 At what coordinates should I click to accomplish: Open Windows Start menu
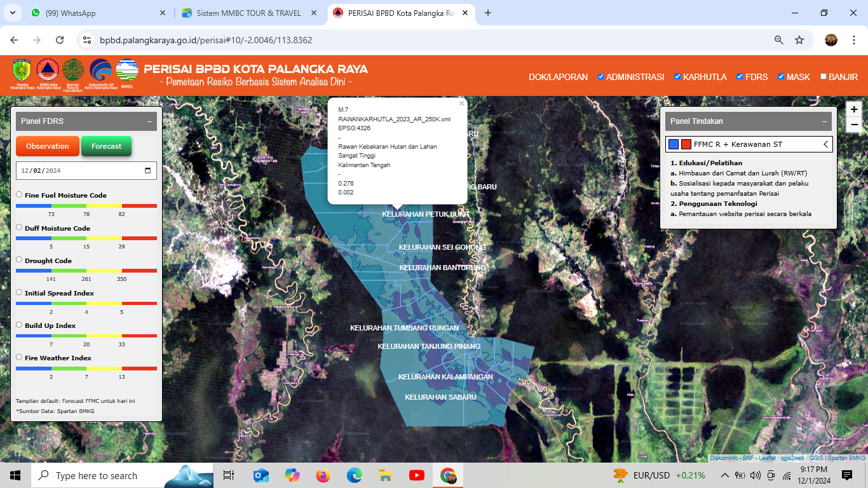15,475
